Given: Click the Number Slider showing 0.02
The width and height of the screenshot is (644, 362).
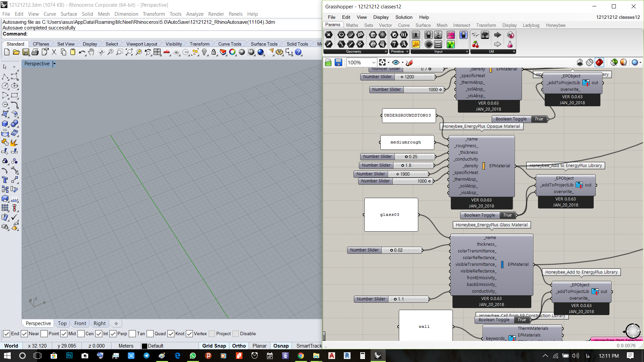Looking at the screenshot, I should coord(384,250).
